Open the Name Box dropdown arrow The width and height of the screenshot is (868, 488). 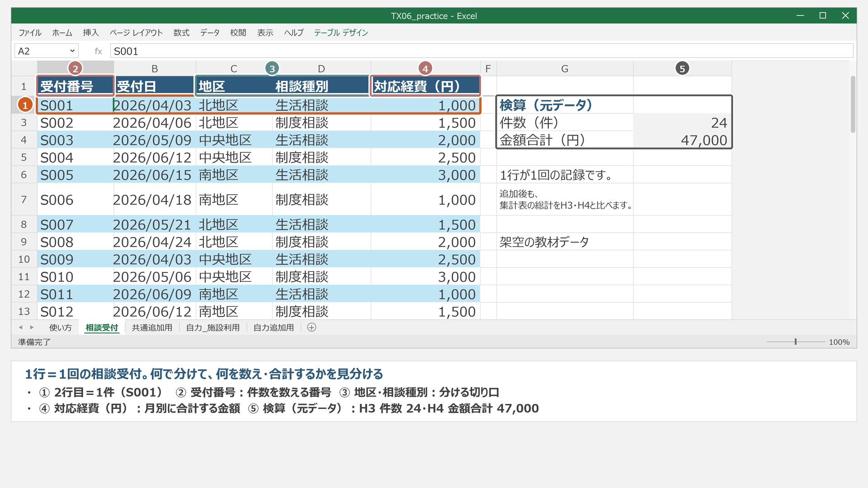pos(72,51)
